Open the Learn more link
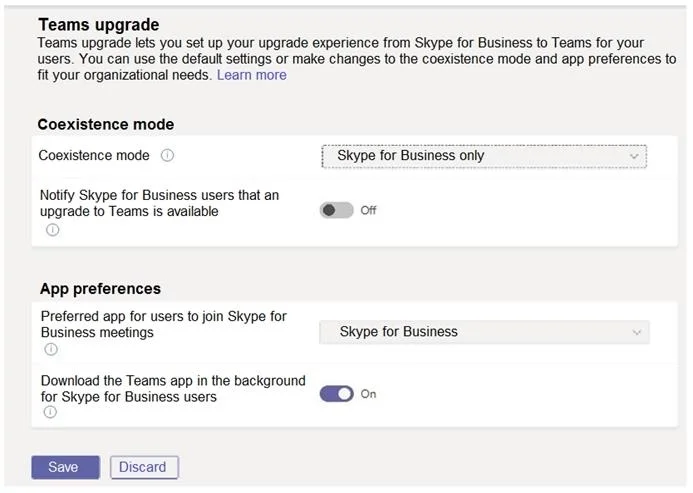 251,75
